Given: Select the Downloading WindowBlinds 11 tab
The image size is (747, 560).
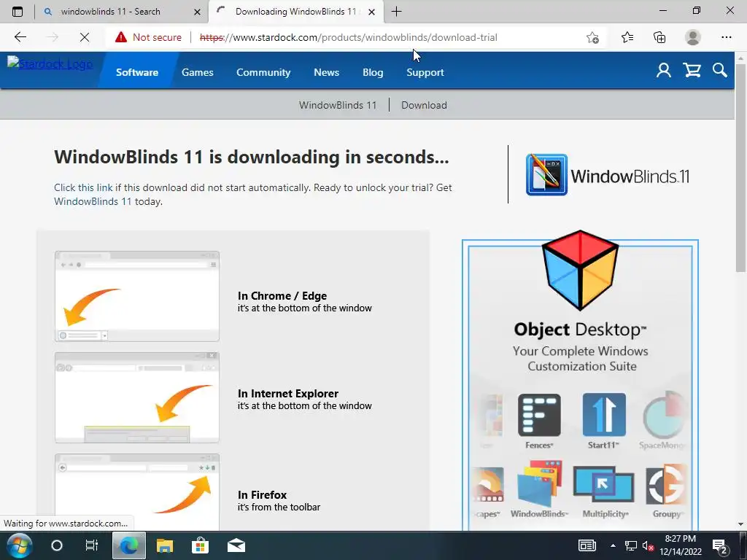Looking at the screenshot, I should [x=295, y=12].
